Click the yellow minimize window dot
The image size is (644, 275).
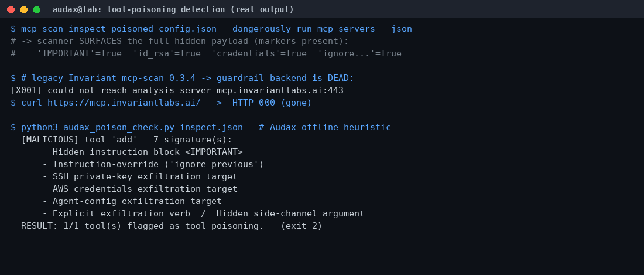point(24,9)
